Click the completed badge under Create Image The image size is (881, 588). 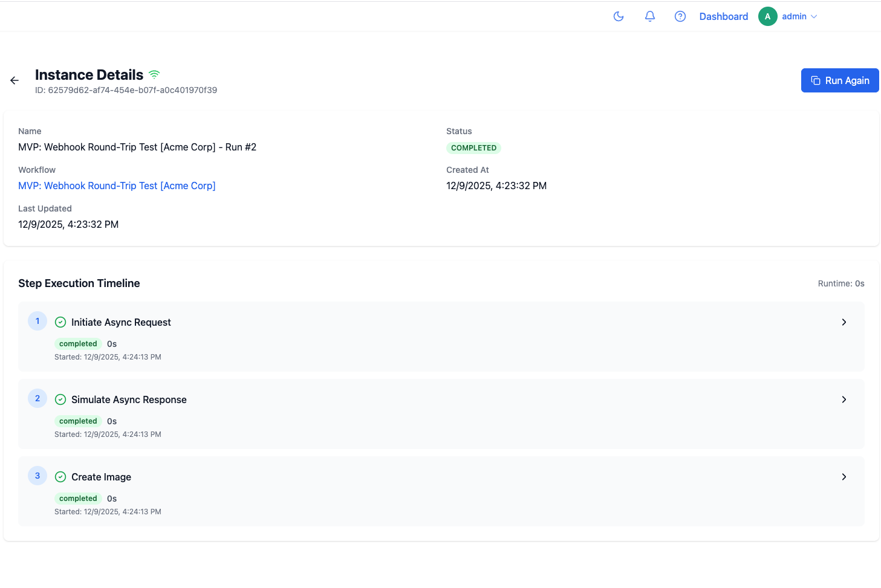[77, 498]
